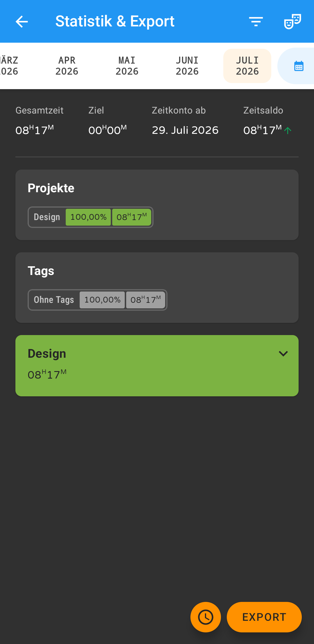Image resolution: width=314 pixels, height=644 pixels.
Task: Tap the green Zeitsaldo up arrow
Action: click(288, 130)
